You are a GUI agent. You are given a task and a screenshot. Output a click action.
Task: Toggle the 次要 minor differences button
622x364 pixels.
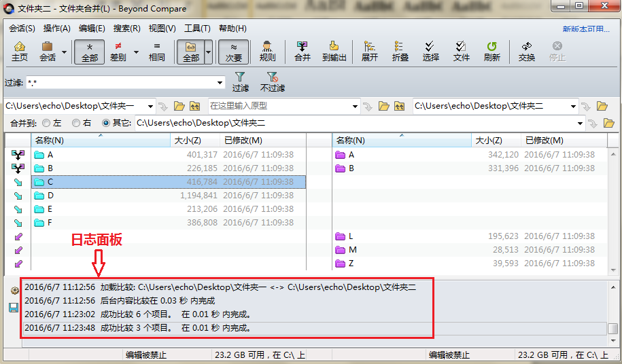tap(234, 52)
